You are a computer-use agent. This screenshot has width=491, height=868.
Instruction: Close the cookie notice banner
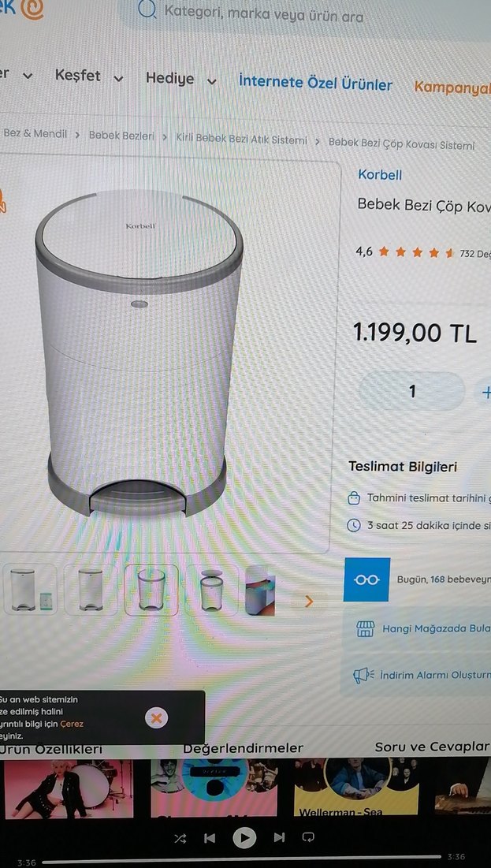click(157, 718)
